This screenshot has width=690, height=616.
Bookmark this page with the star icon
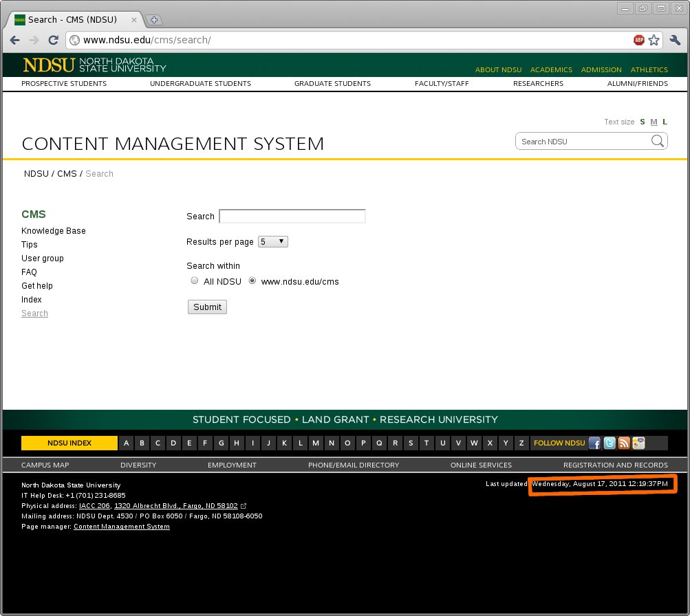click(x=654, y=40)
